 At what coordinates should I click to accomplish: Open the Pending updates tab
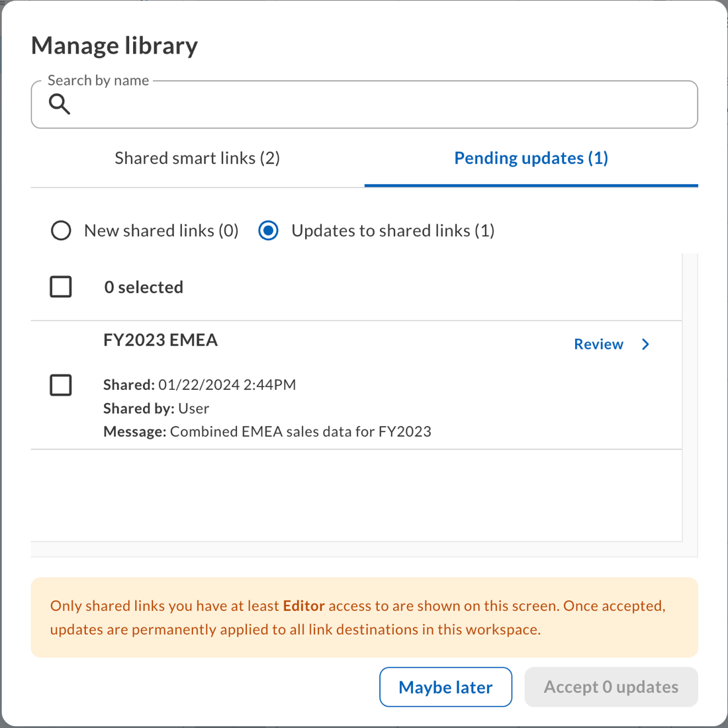tap(531, 158)
